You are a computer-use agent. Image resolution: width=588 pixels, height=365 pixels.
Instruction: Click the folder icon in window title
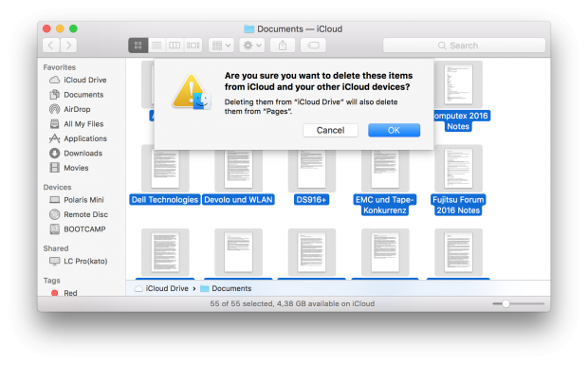[x=249, y=28]
